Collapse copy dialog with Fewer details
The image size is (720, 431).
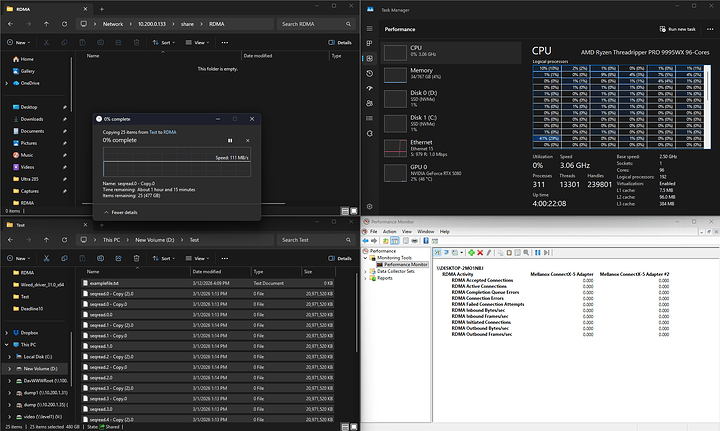tap(121, 213)
